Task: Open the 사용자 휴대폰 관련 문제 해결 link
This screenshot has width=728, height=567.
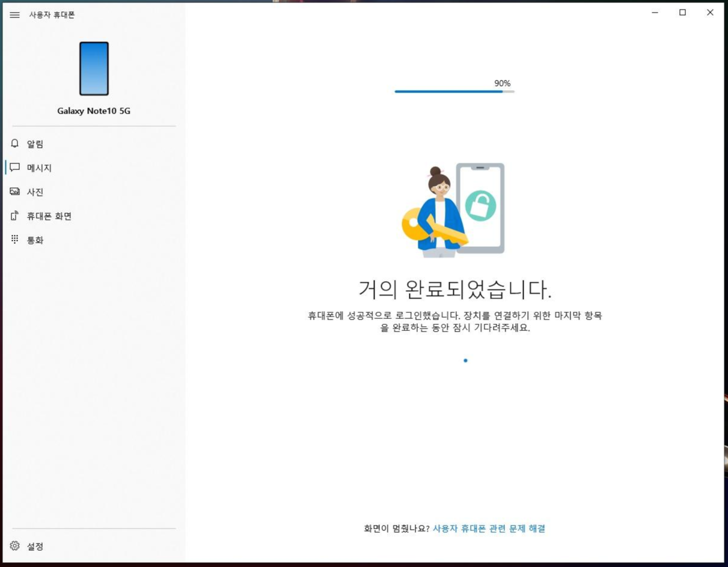Action: tap(489, 529)
